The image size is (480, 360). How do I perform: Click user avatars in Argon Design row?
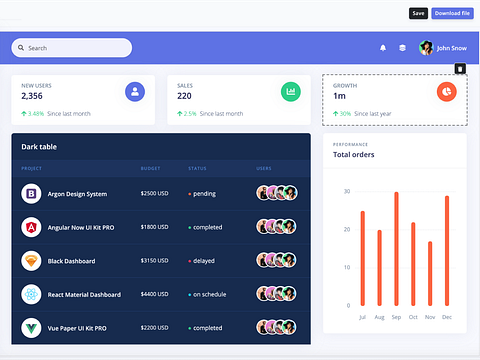coord(277,193)
